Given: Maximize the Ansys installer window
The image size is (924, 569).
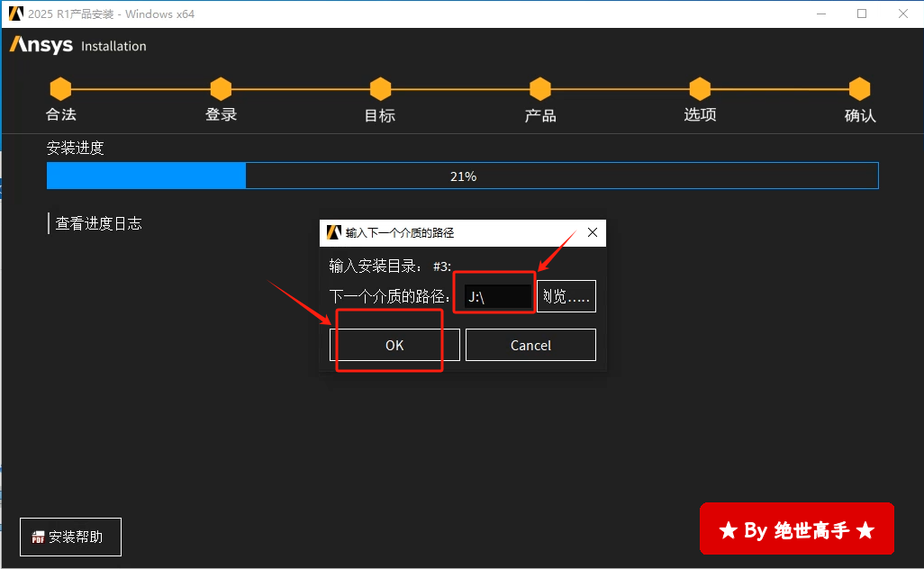Looking at the screenshot, I should [862, 14].
